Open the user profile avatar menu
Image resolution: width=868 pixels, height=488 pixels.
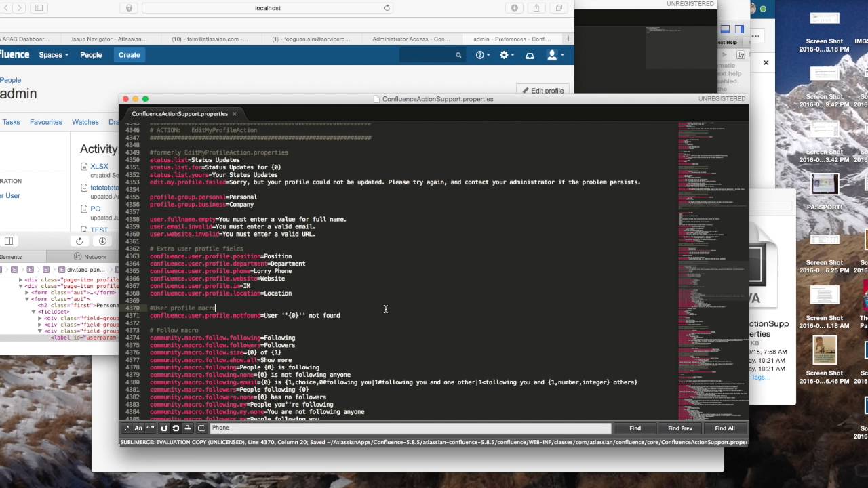555,55
